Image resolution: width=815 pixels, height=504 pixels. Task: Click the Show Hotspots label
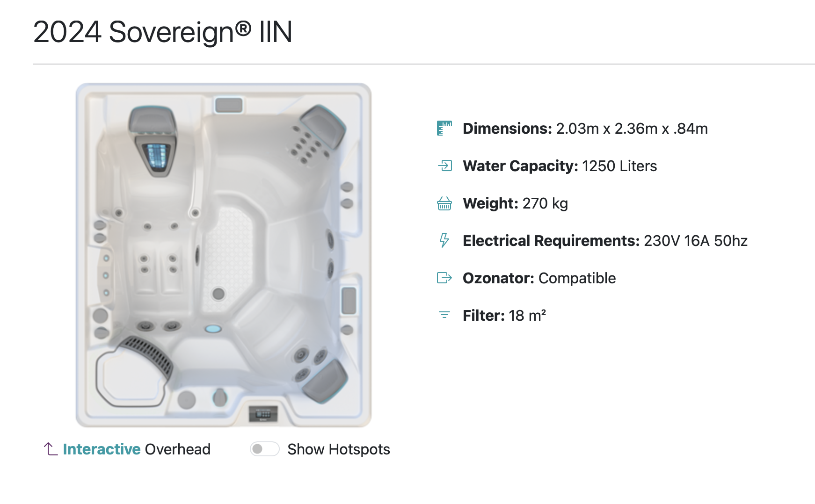[338, 449]
